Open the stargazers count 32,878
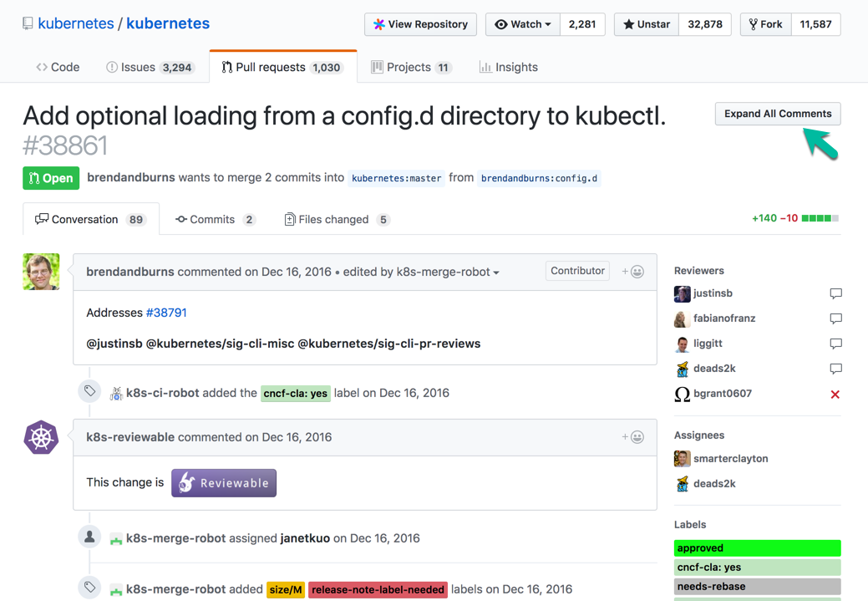Viewport: 868px width, 601px height. point(705,24)
